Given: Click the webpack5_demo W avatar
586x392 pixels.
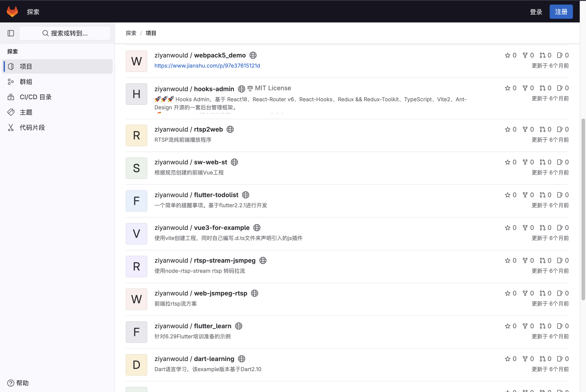Looking at the screenshot, I should [137, 61].
